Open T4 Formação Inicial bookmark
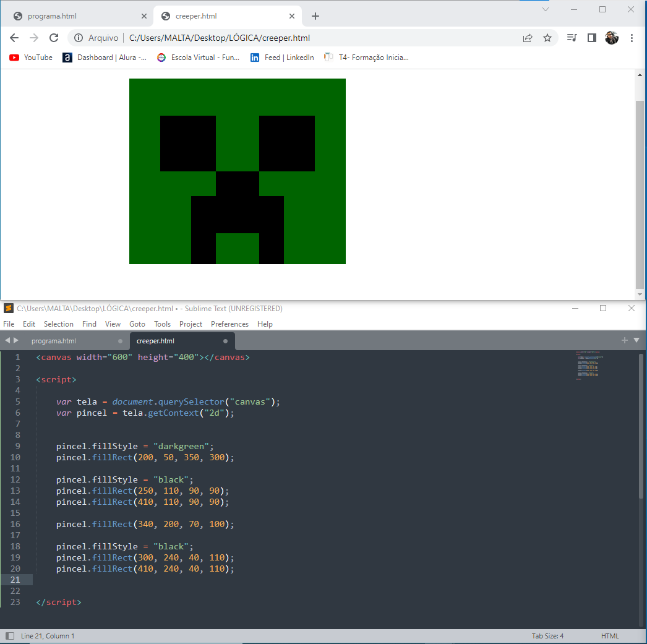647x644 pixels. coord(366,58)
